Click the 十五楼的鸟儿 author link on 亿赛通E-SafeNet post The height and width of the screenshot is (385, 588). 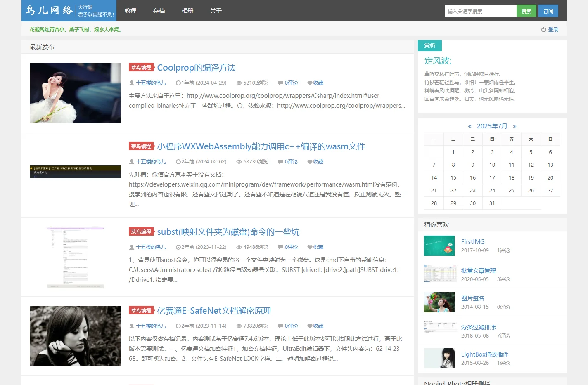pyautogui.click(x=151, y=326)
